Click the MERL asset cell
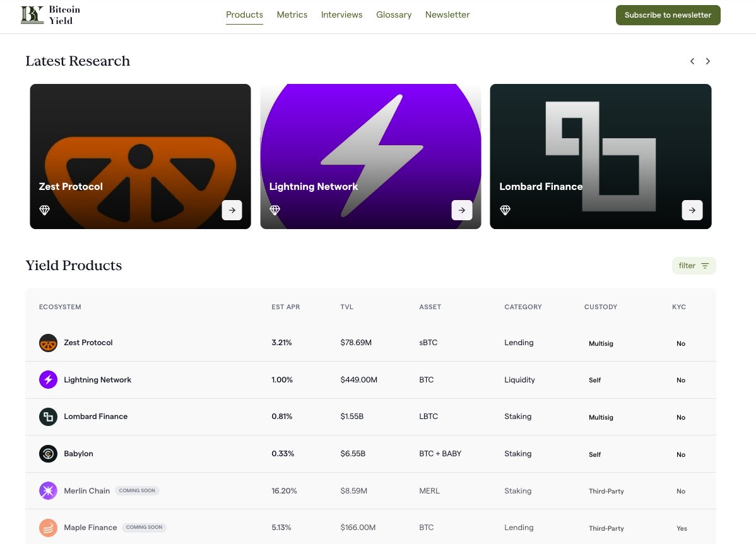Screen dimensions: 756x544 tap(430, 490)
